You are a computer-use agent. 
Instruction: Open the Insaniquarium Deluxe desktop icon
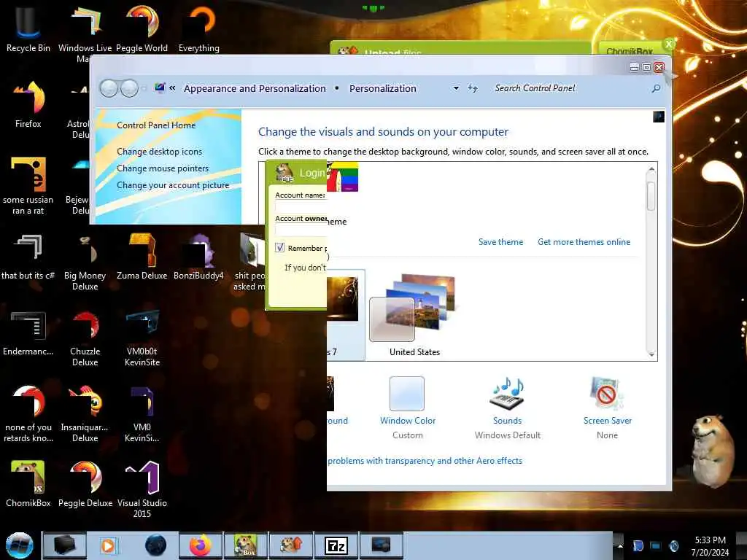point(85,413)
